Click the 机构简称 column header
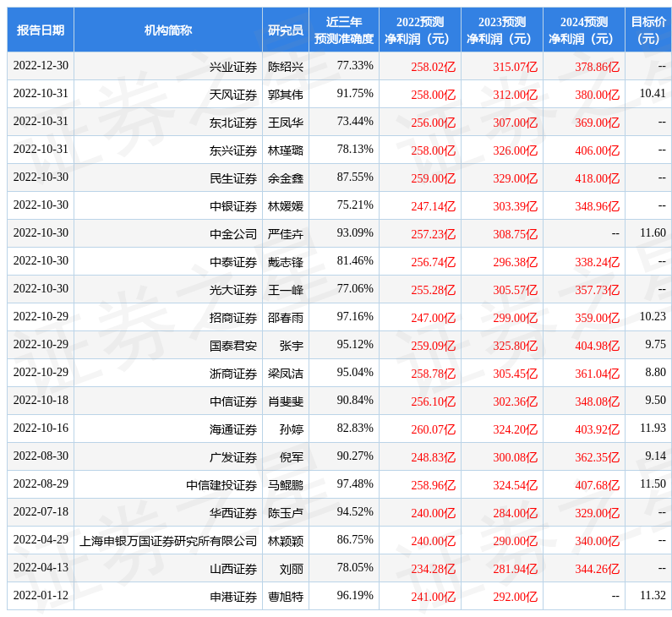This screenshot has width=672, height=617. (x=168, y=30)
